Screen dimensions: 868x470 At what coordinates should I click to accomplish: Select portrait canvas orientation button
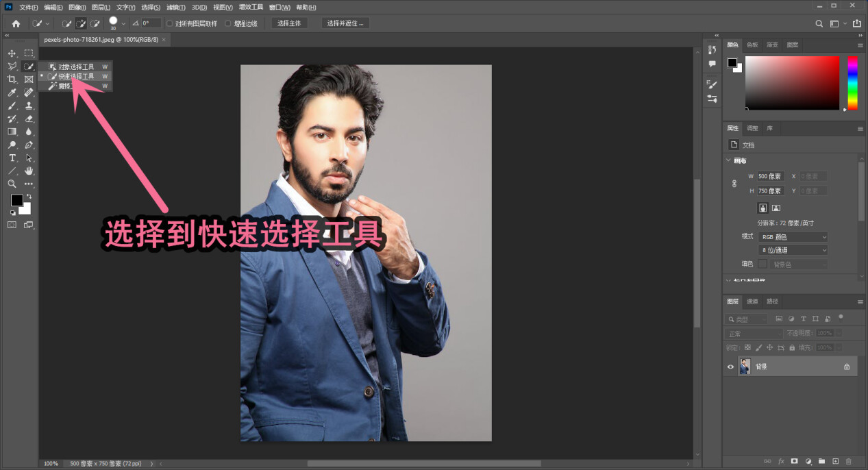(762, 208)
